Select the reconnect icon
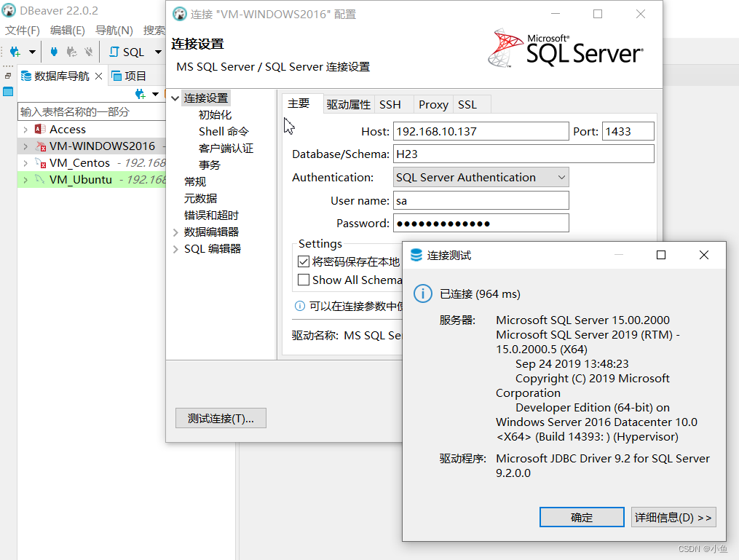 tap(72, 52)
